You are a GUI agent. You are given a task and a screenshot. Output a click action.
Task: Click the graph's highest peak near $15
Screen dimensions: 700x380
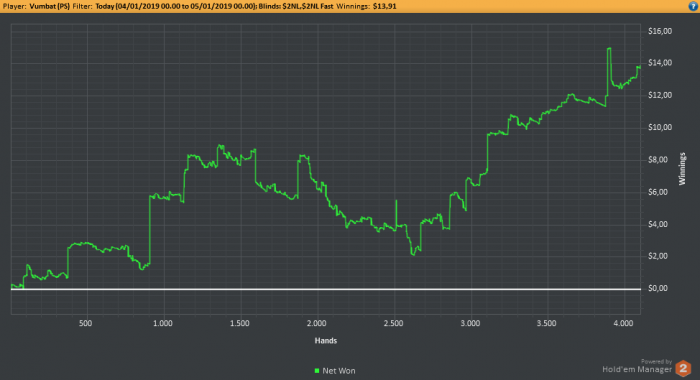tap(609, 49)
